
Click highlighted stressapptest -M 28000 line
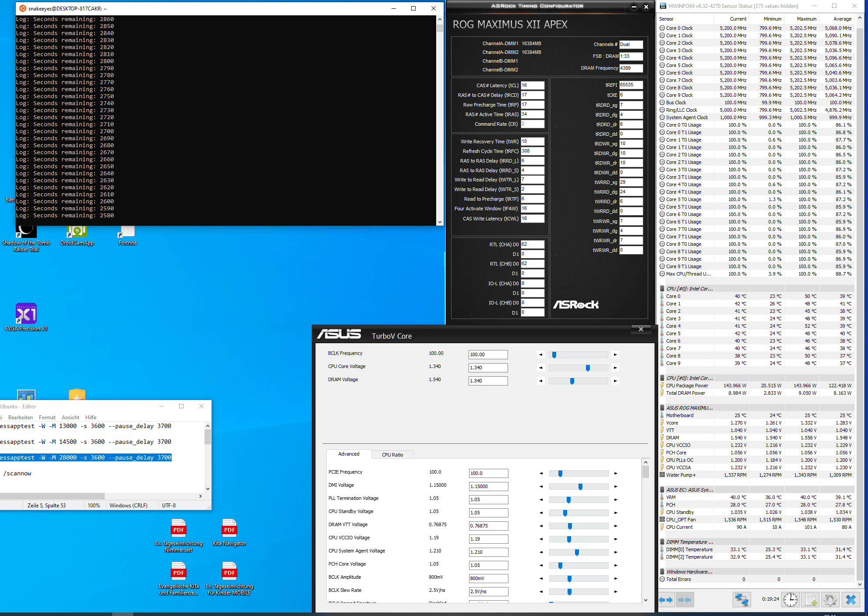click(x=86, y=458)
